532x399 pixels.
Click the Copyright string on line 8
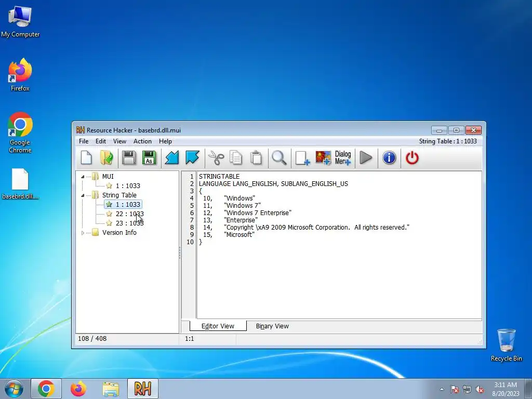(316, 228)
